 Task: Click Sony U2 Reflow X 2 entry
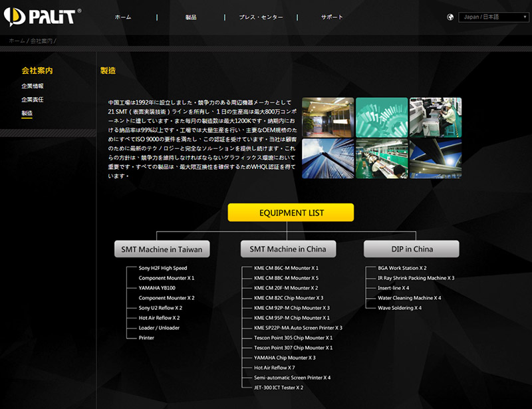click(160, 308)
